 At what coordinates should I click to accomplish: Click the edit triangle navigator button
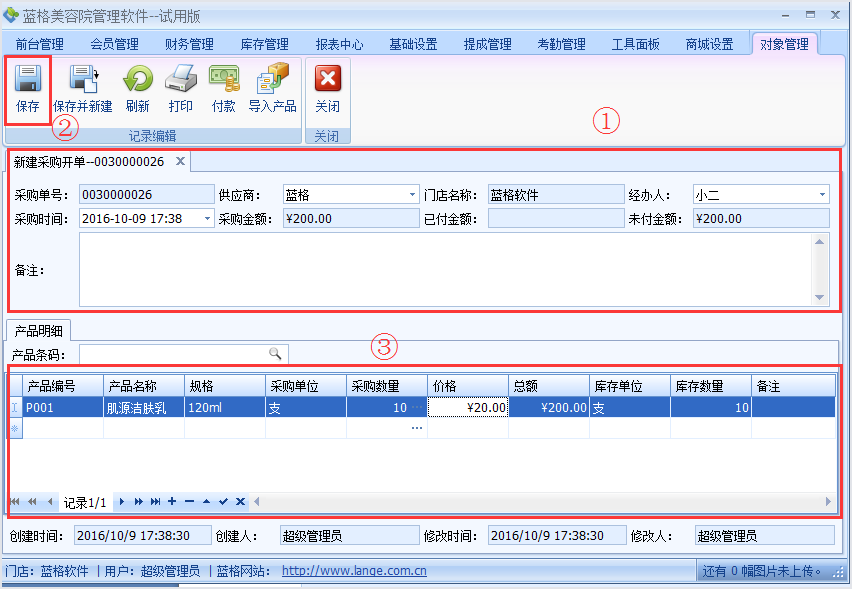[206, 502]
